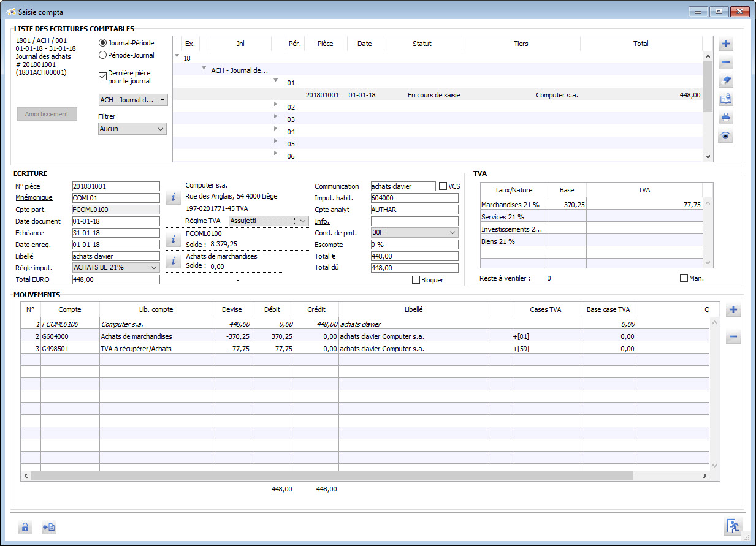Image resolution: width=756 pixels, height=546 pixels.
Task: Click the horizontal scrollbar of movements table
Action: [331, 476]
